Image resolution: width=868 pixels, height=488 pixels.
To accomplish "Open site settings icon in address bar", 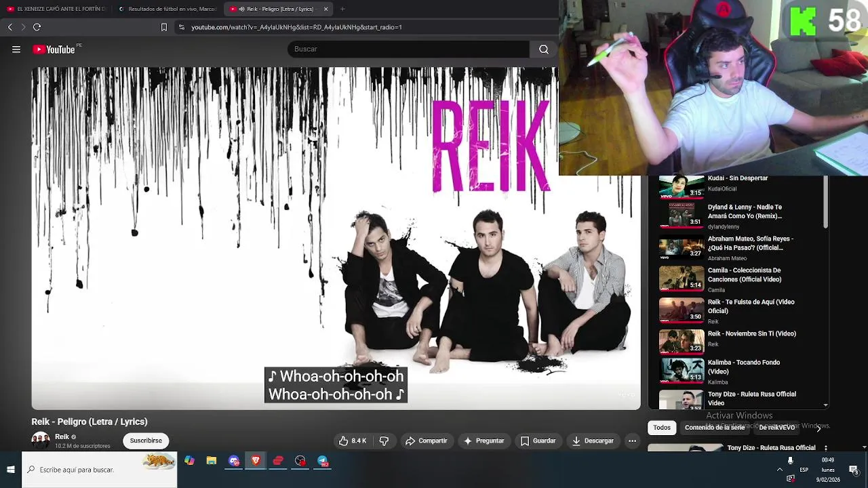I will click(x=181, y=27).
